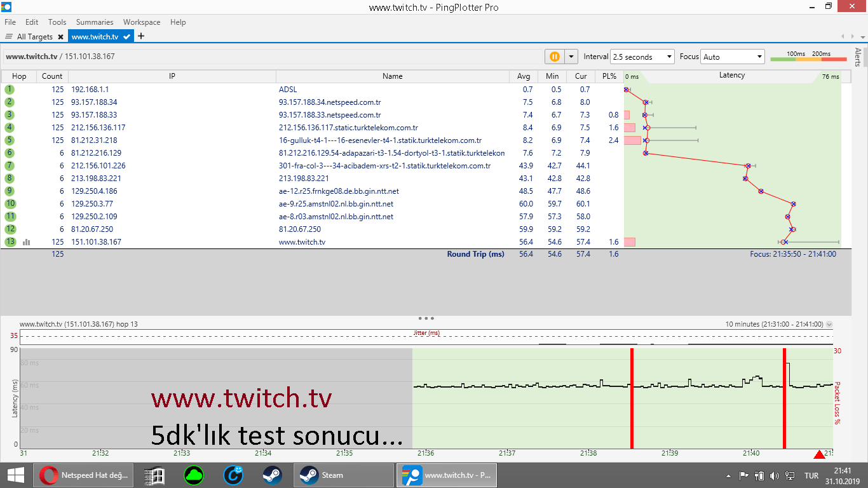This screenshot has height=488, width=868.
Task: Select the www.twitch.tv tab
Action: 95,37
